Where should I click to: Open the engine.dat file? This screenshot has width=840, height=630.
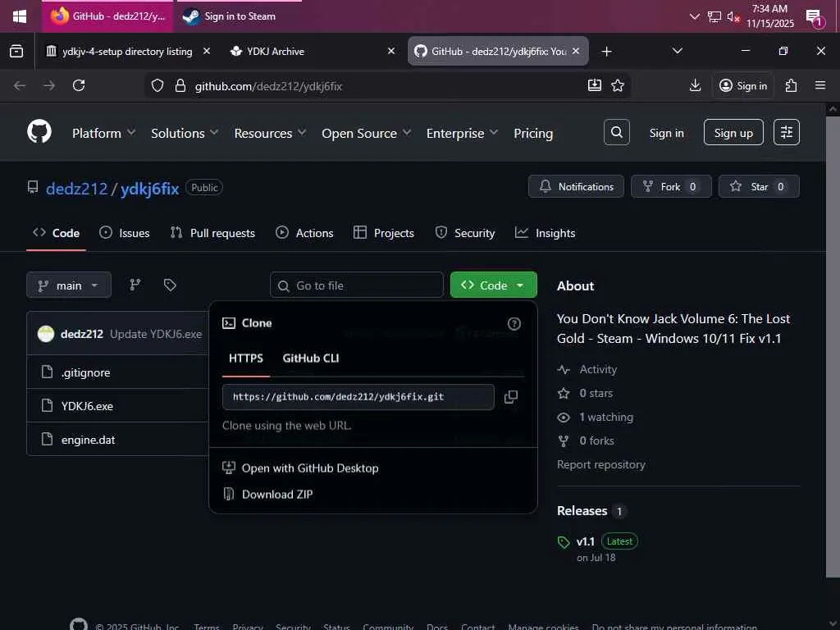pyautogui.click(x=88, y=440)
